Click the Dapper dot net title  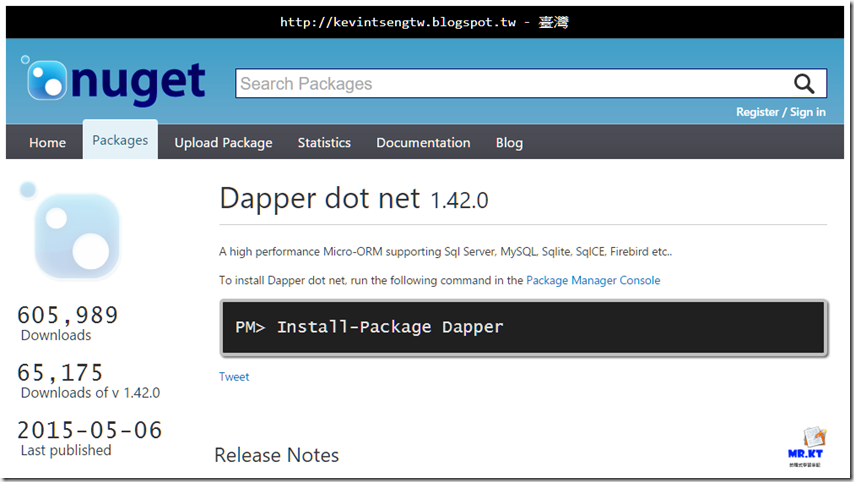tap(354, 198)
